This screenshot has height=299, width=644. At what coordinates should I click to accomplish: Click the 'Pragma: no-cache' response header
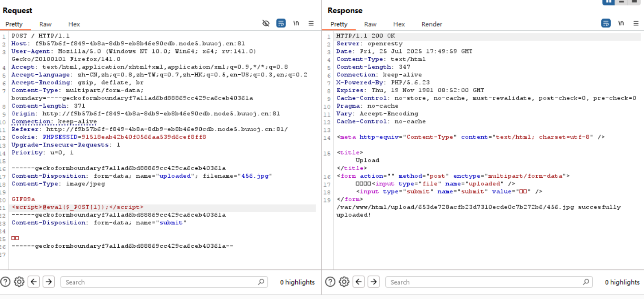coord(367,106)
